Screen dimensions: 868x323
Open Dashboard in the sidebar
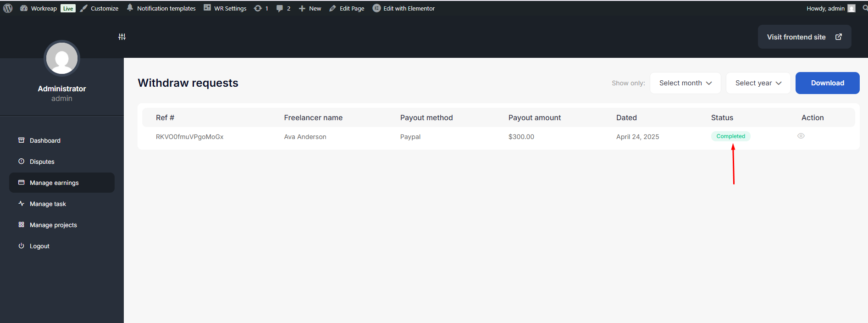[x=45, y=140]
